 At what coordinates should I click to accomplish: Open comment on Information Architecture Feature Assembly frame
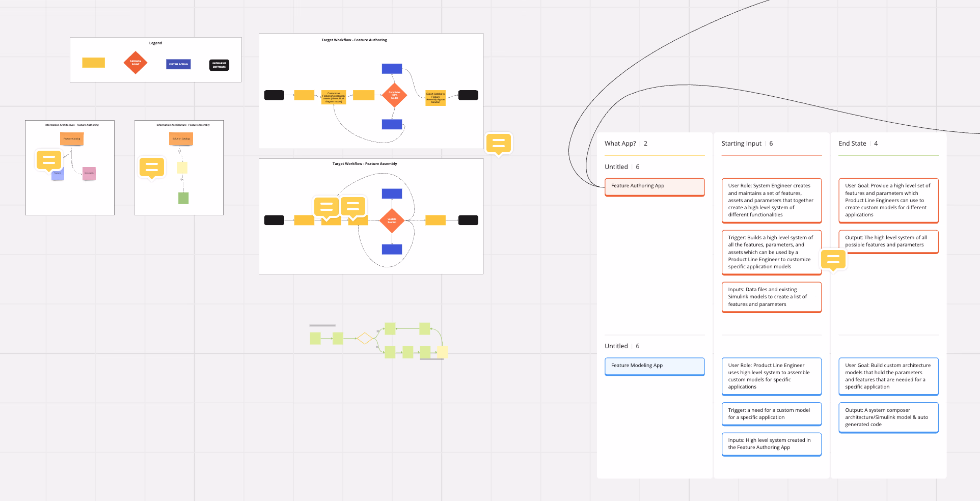point(152,168)
